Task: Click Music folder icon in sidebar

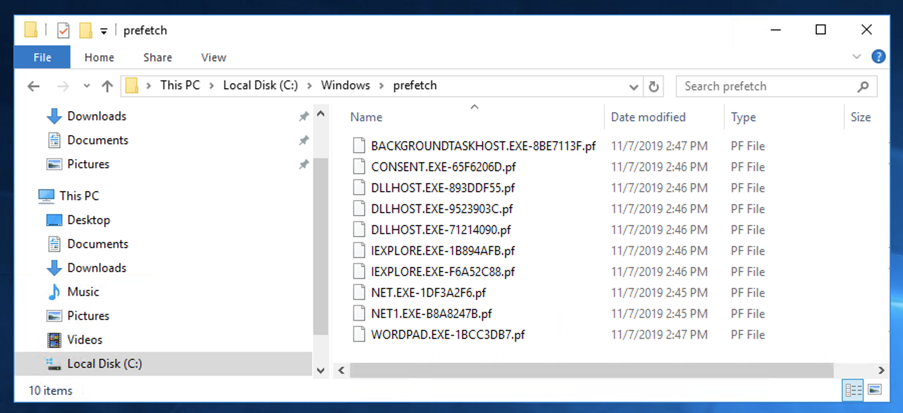Action: tap(54, 292)
